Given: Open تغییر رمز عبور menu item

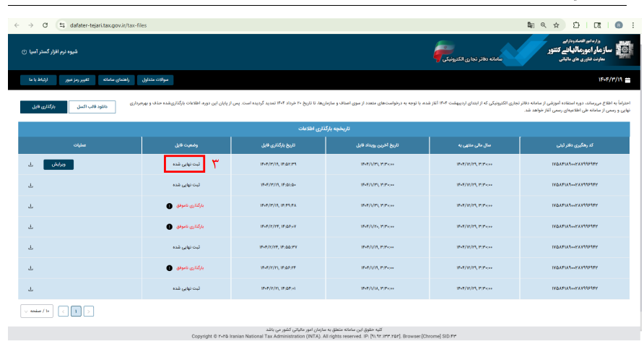Looking at the screenshot, I should tap(77, 79).
